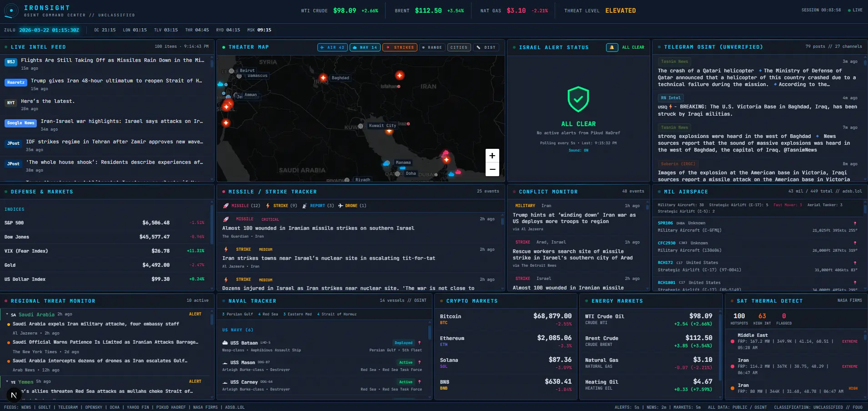Select the WTI Crude Oil energy row

click(648, 320)
